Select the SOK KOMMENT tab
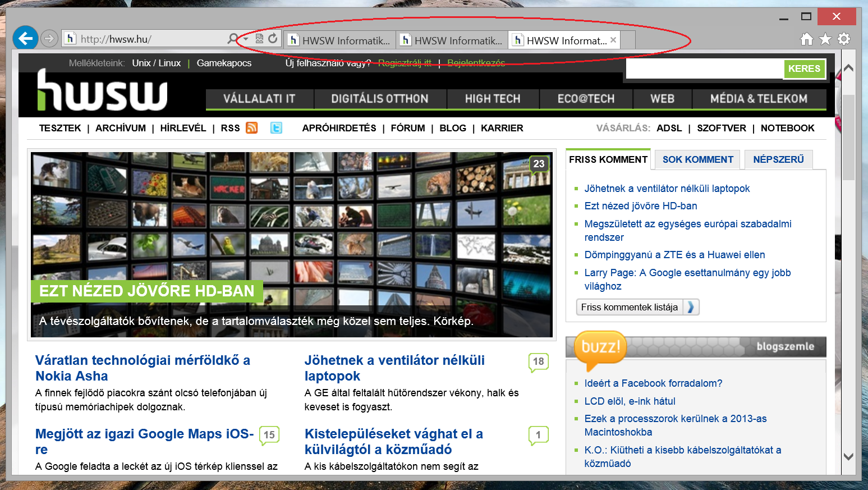The height and width of the screenshot is (490, 868). (697, 159)
